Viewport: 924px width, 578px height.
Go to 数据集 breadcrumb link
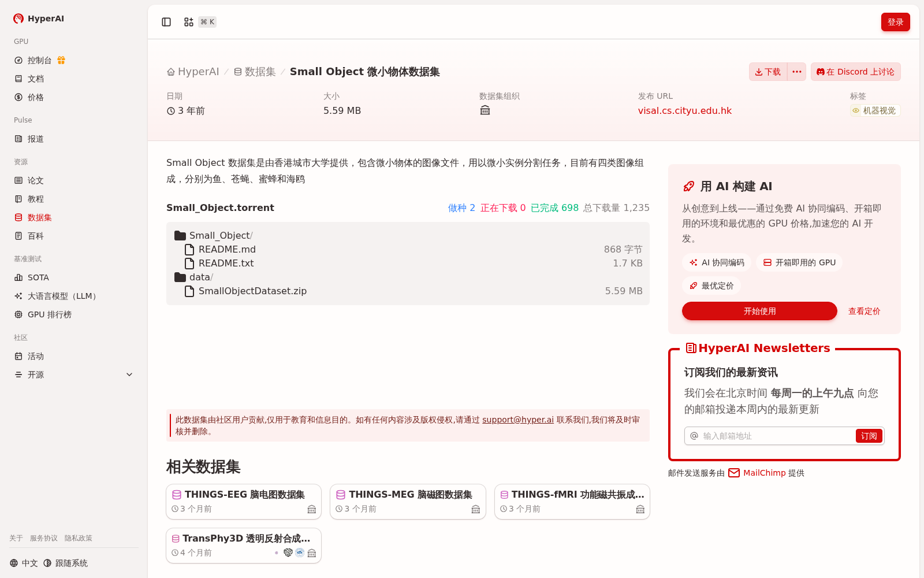(x=255, y=72)
